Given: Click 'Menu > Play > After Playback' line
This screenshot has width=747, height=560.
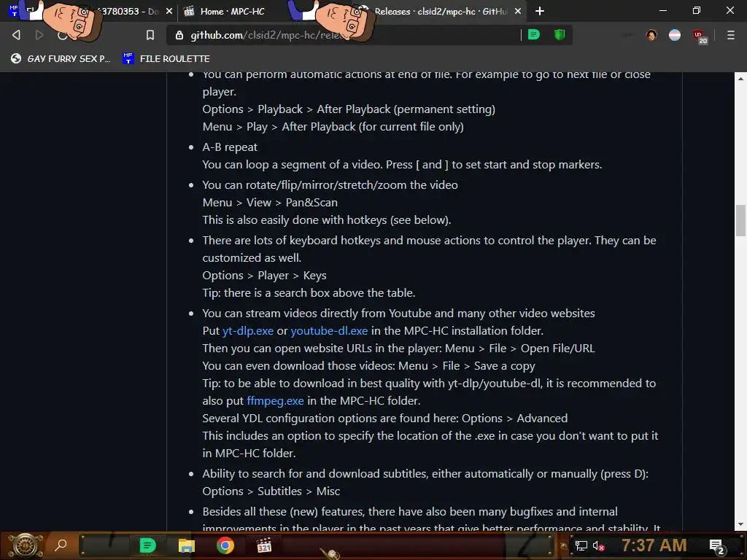Looking at the screenshot, I should pos(333,127).
